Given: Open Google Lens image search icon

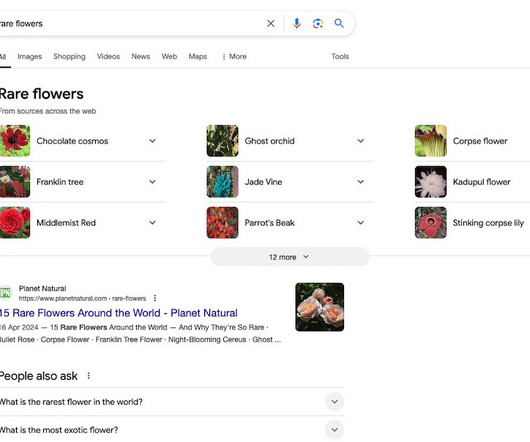Looking at the screenshot, I should point(318,23).
